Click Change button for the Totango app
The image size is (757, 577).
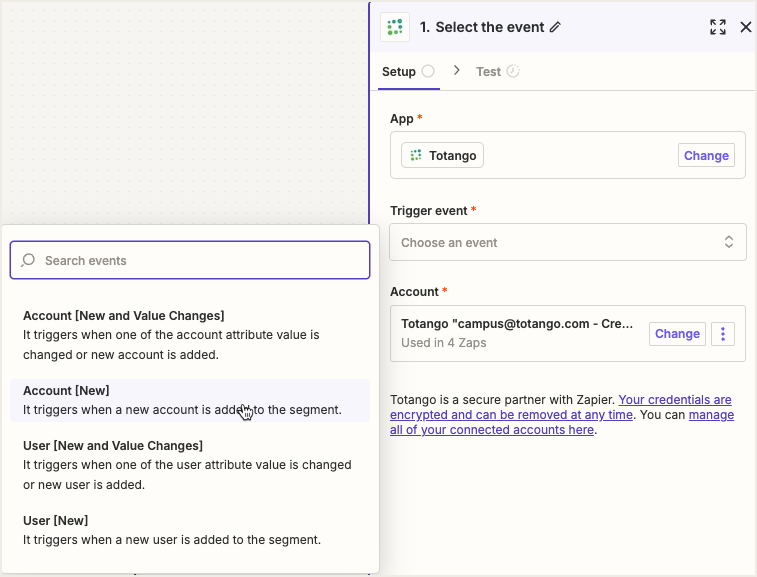click(706, 155)
